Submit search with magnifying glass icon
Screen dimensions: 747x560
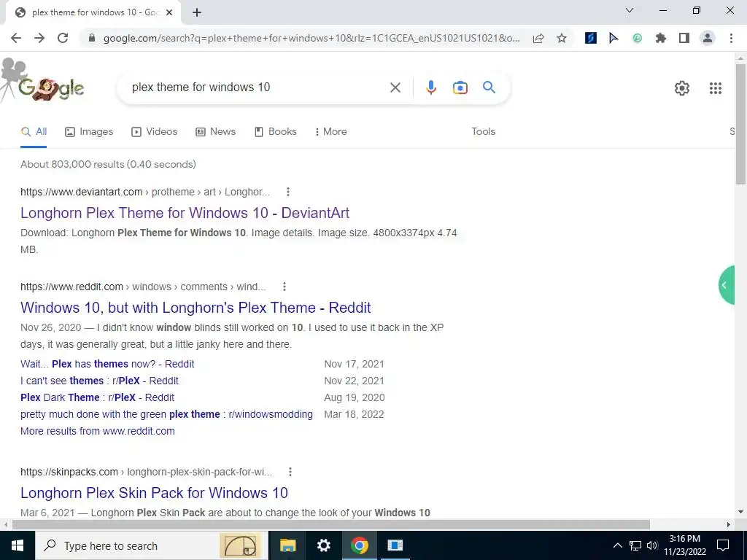[489, 87]
